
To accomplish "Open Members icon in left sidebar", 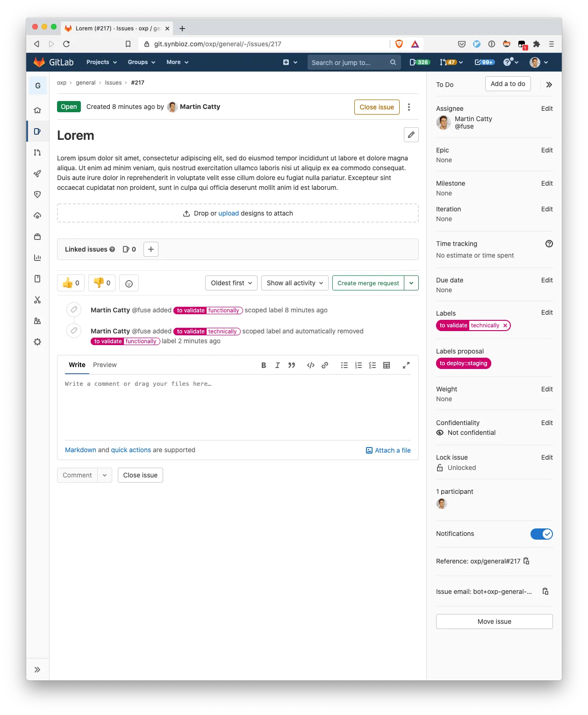I will point(37,321).
